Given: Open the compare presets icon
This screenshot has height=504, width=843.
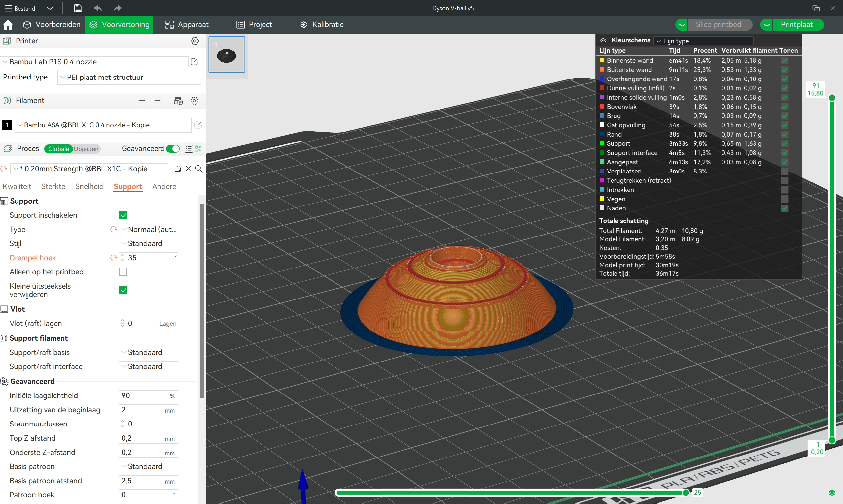Looking at the screenshot, I should 198,149.
